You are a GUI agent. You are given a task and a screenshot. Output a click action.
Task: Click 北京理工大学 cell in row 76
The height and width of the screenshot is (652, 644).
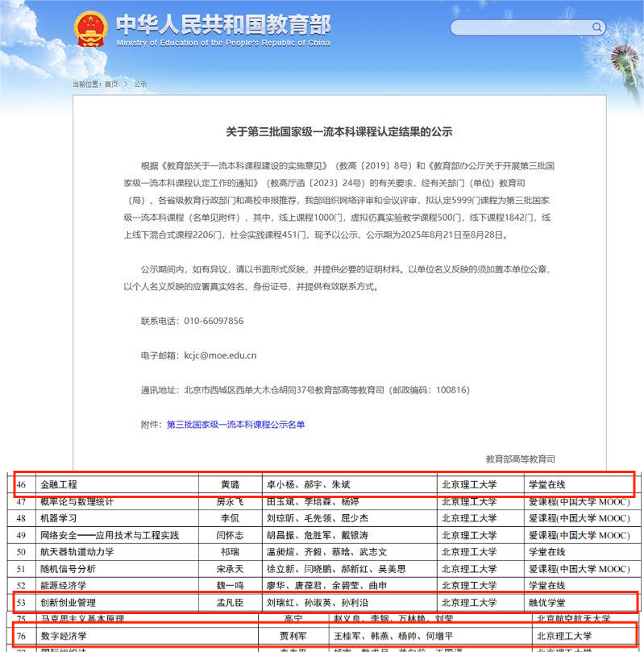pyautogui.click(x=564, y=636)
